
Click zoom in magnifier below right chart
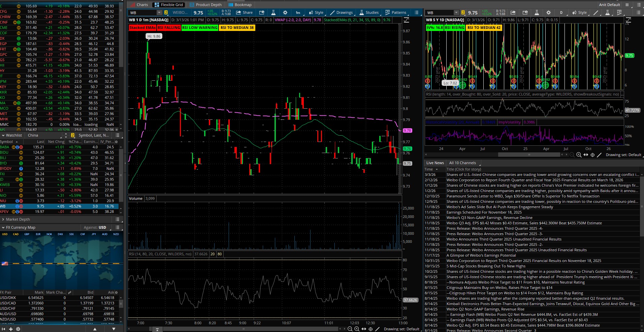(x=579, y=155)
